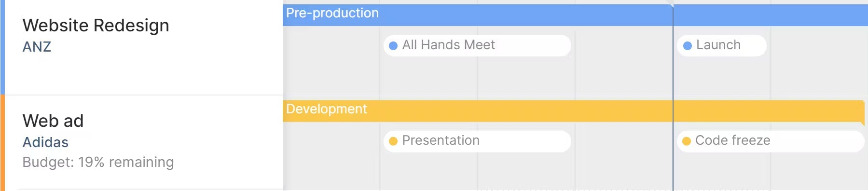Click the Pre-production phase bar
The width and height of the screenshot is (868, 191).
click(575, 15)
